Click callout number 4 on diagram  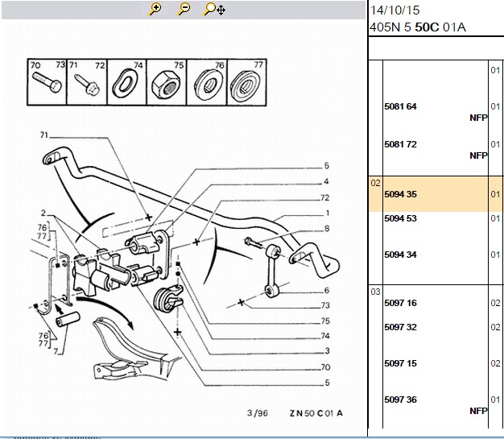tap(326, 182)
